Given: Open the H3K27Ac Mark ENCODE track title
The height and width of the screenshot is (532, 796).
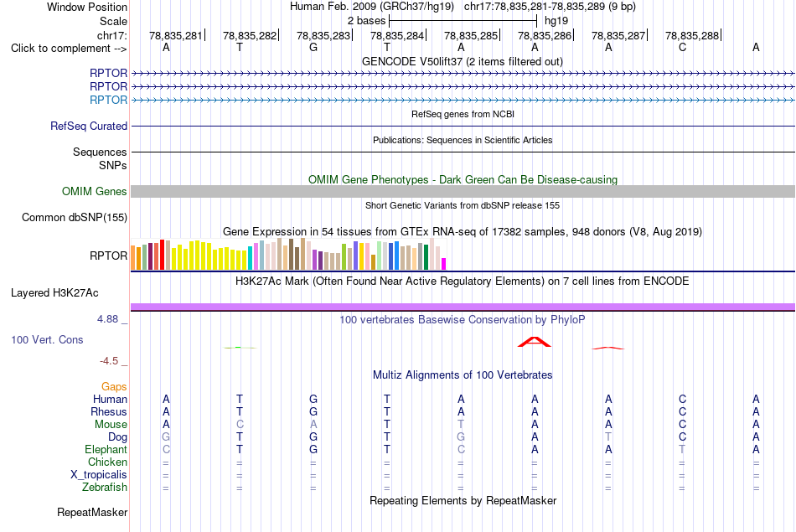Looking at the screenshot, I should click(x=463, y=281).
